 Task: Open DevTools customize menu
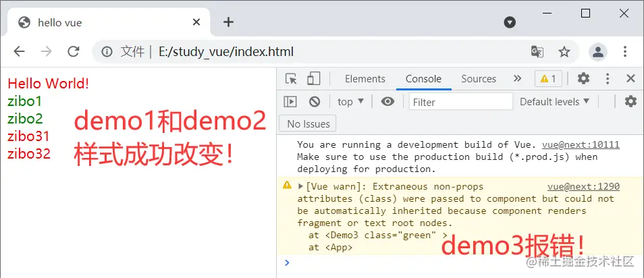point(608,78)
